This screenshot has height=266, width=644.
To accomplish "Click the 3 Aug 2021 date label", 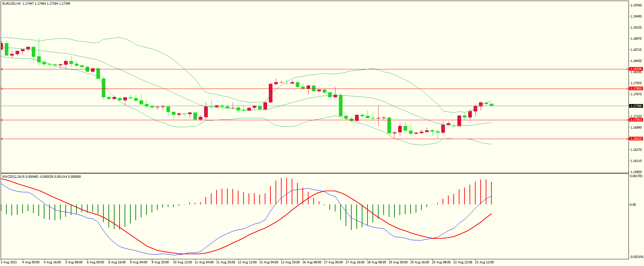I will point(9,262).
